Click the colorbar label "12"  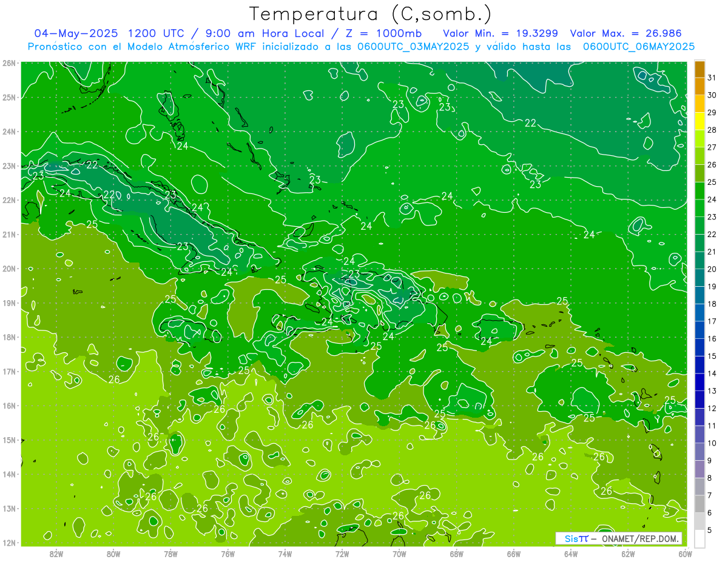[x=712, y=408]
